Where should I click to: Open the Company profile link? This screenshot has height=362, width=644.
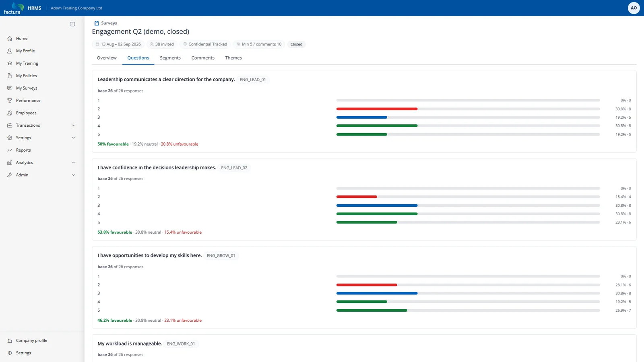click(31, 341)
